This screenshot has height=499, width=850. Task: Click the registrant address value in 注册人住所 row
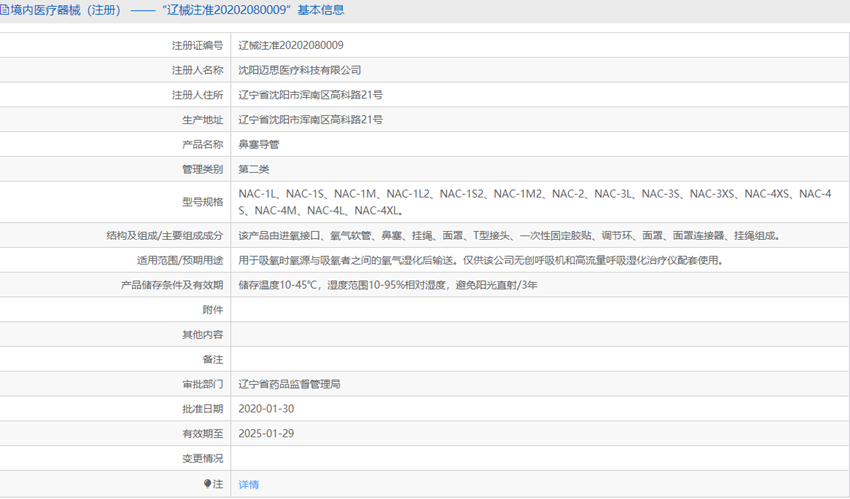pos(311,95)
